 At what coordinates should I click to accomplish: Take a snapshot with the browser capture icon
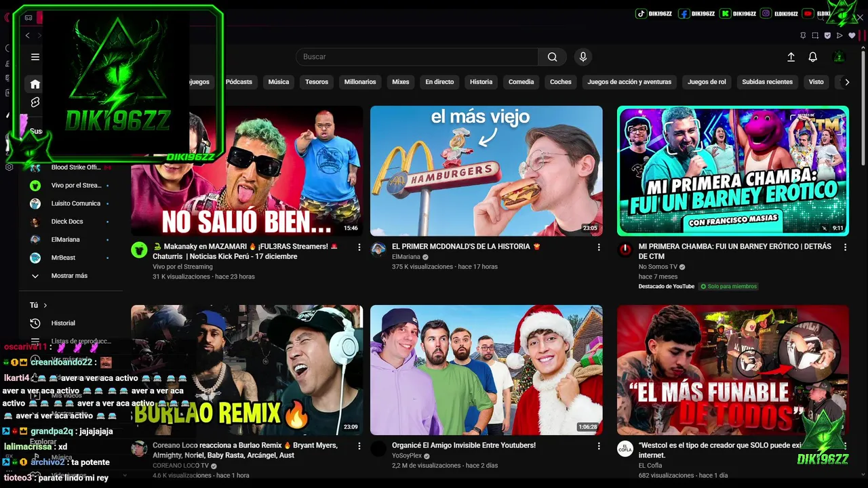815,35
